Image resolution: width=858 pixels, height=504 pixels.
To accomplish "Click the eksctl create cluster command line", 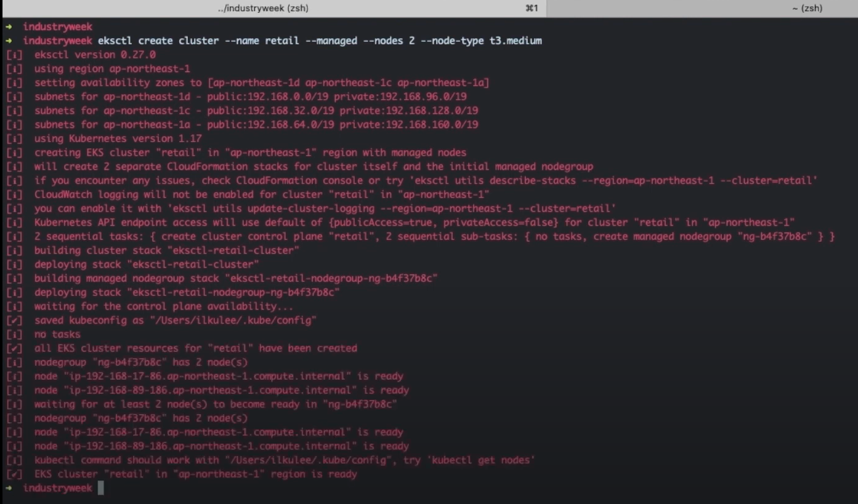I will pos(273,41).
